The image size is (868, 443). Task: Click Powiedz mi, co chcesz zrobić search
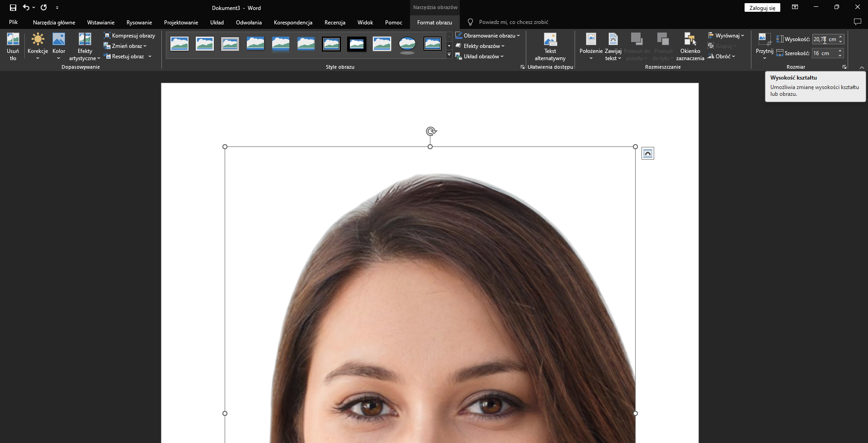click(x=514, y=22)
